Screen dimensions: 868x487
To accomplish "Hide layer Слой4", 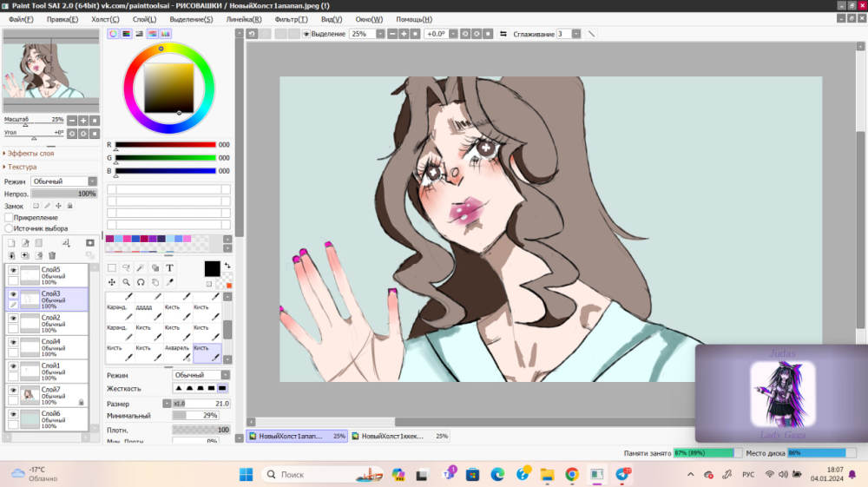I will (13, 342).
